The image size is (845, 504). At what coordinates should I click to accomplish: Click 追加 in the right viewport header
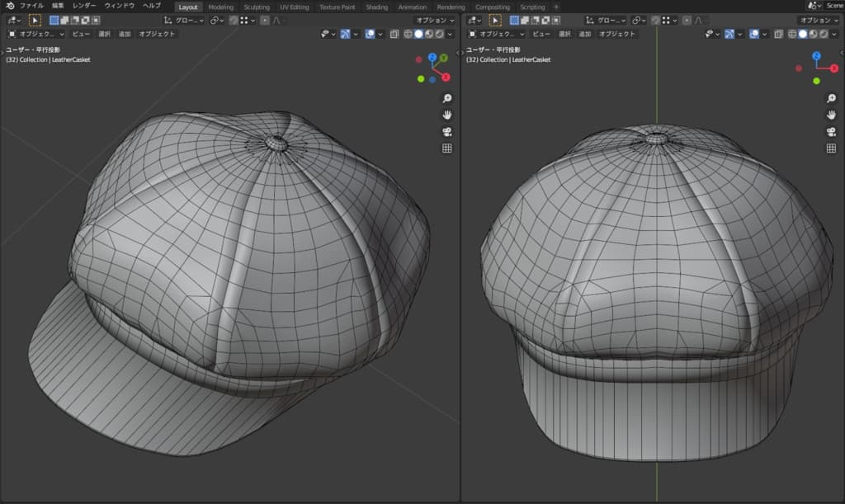point(584,34)
